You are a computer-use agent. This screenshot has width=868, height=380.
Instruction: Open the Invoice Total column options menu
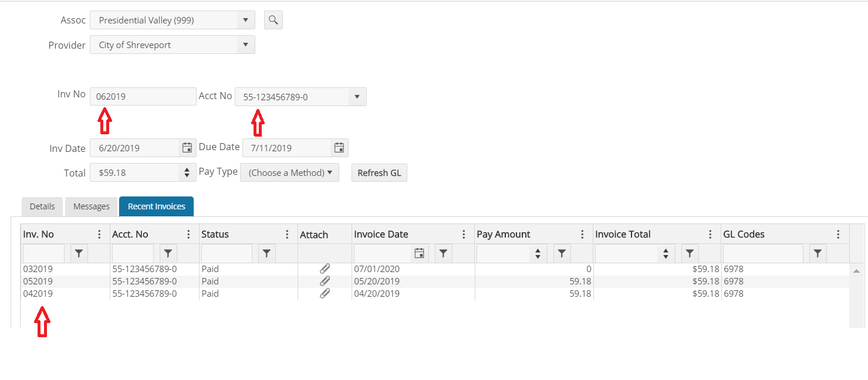[710, 234]
